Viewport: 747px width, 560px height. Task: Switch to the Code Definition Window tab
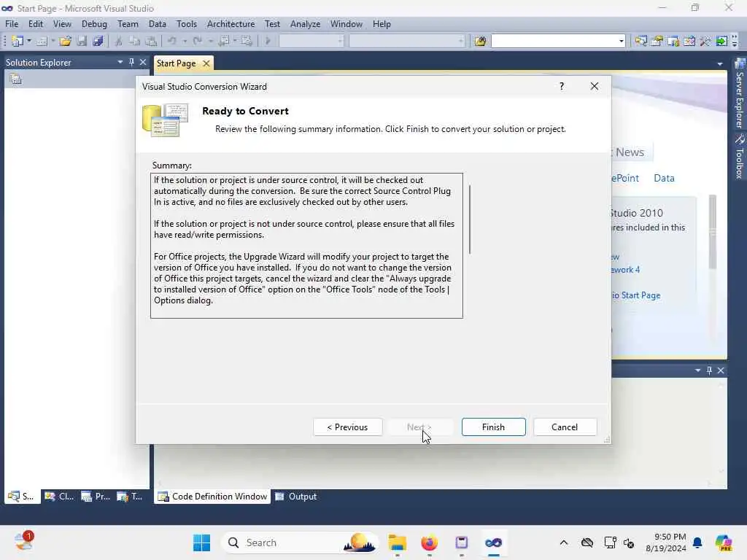click(212, 497)
